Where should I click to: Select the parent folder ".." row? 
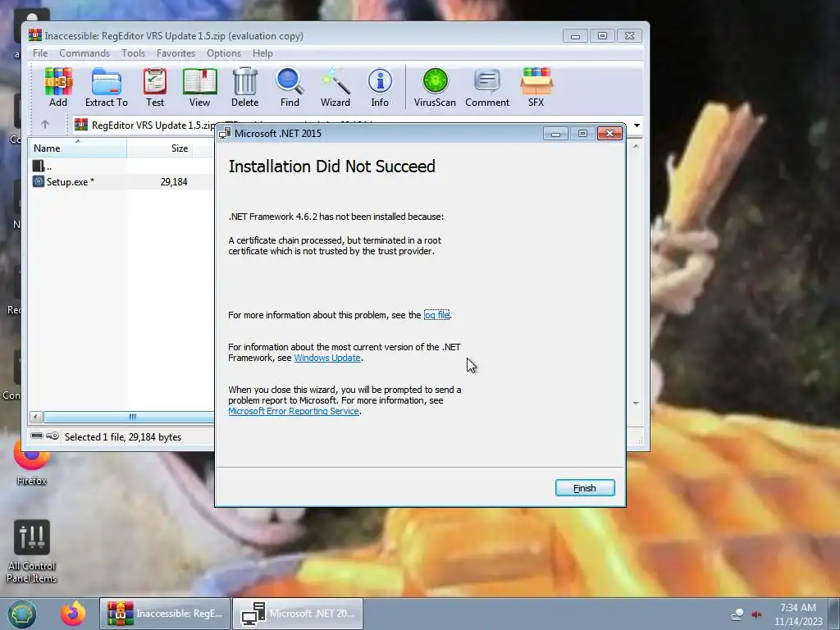[121, 167]
